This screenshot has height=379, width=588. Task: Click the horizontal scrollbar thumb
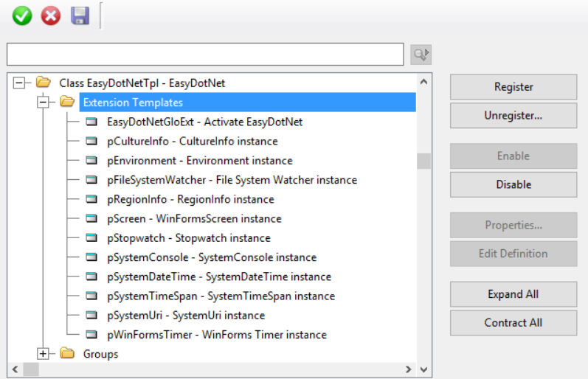click(31, 369)
